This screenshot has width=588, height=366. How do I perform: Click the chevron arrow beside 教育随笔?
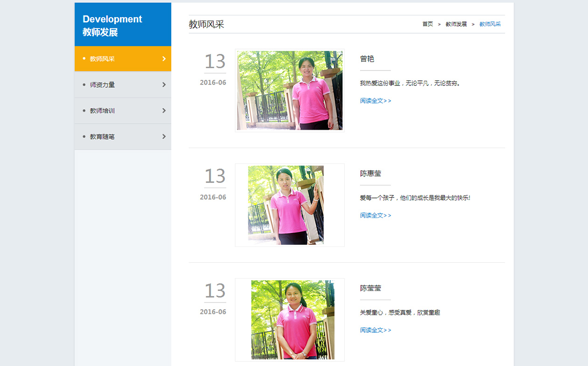point(164,137)
